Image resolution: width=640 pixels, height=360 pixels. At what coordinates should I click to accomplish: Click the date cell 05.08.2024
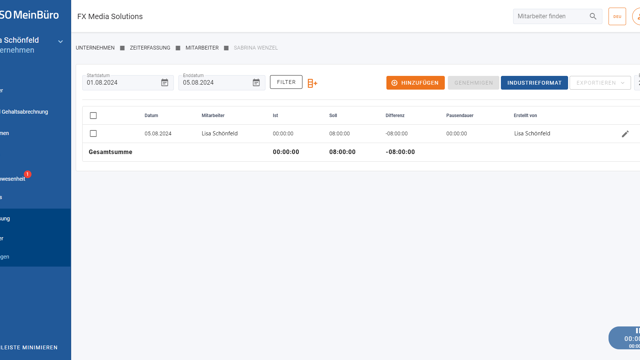(x=158, y=133)
